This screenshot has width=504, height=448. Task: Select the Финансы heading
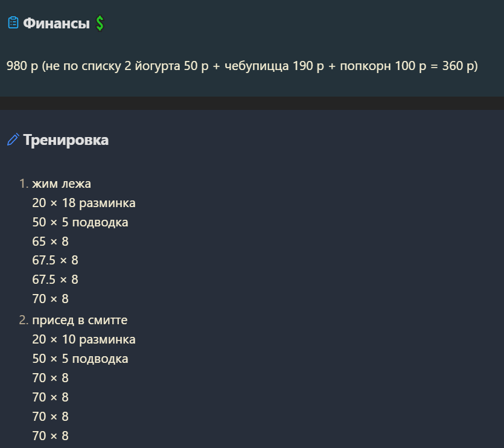tap(56, 23)
